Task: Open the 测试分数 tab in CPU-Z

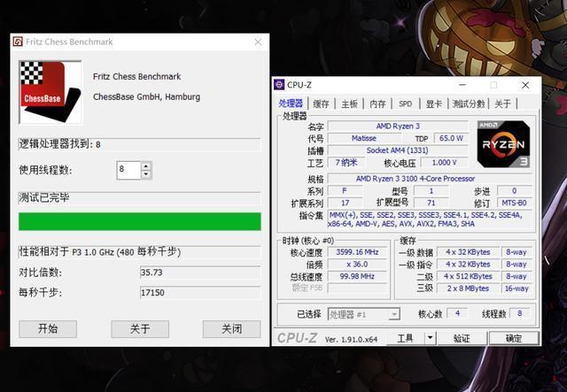Action: tap(469, 104)
